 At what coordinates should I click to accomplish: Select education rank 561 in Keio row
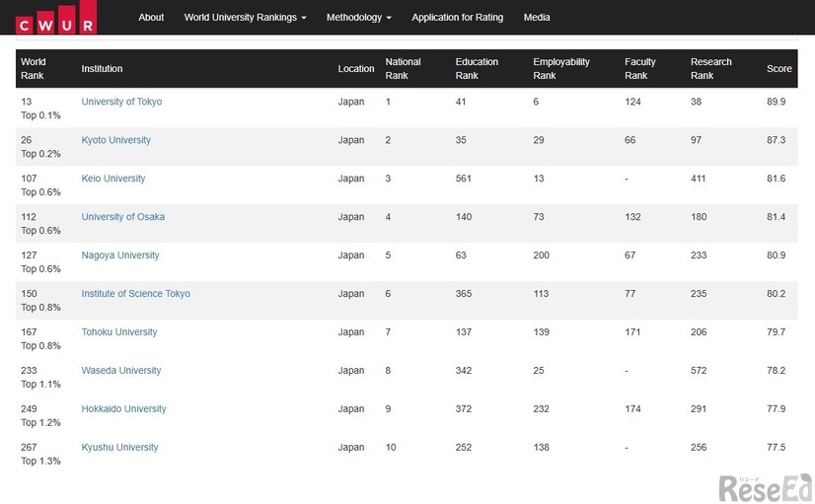point(464,179)
